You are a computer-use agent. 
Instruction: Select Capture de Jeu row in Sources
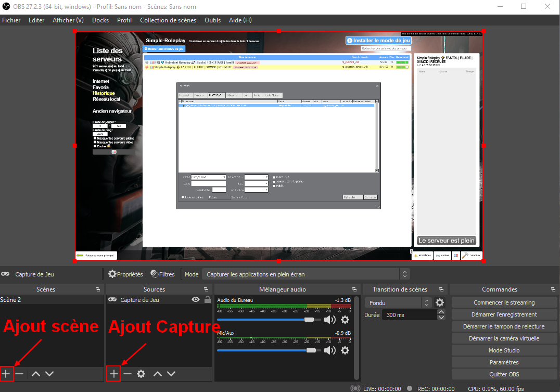pyautogui.click(x=159, y=299)
